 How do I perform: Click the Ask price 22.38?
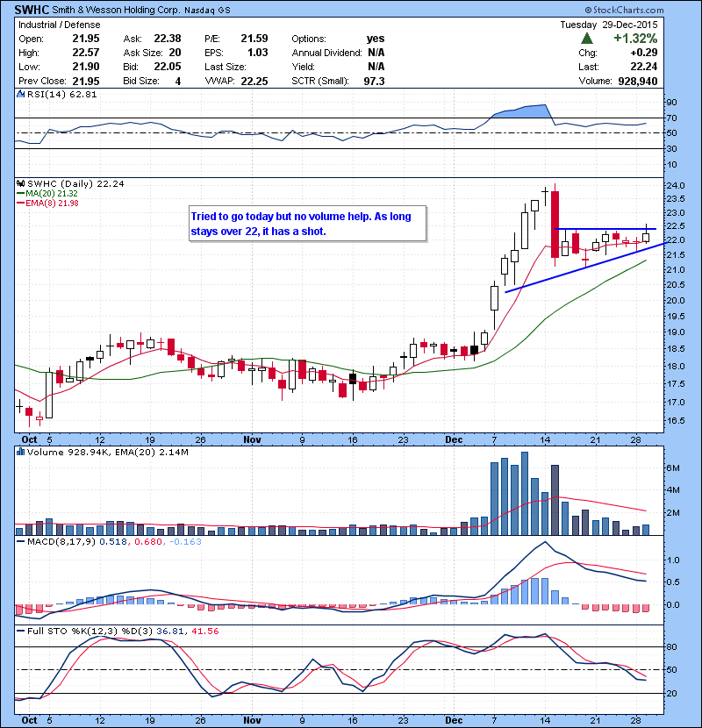168,39
